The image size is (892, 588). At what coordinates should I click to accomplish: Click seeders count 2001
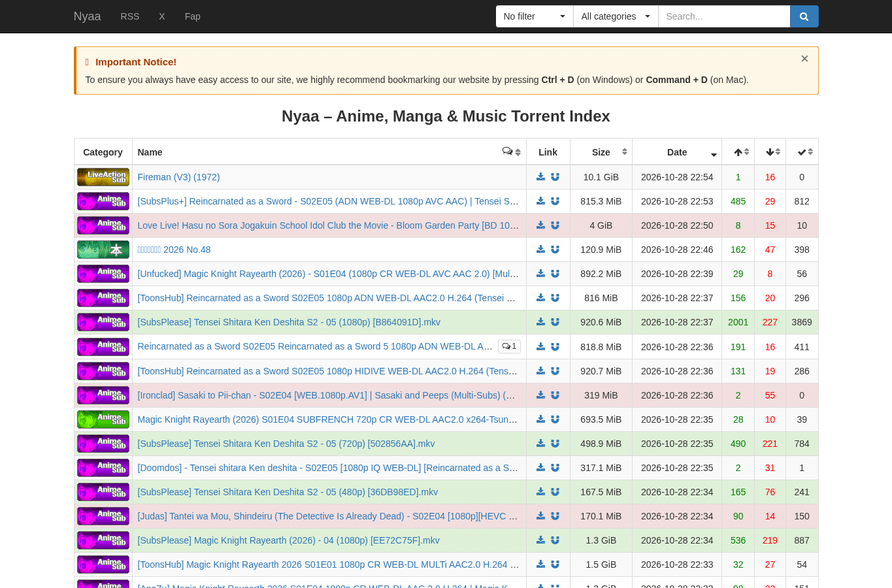click(x=738, y=322)
